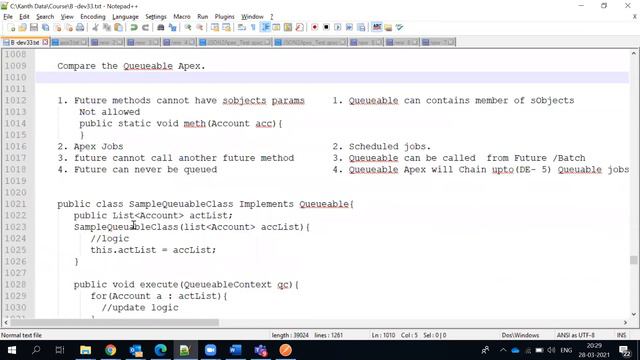Click the 'Compare the Queueable Apex.' line
Screen dimensions: 640x360
[131, 66]
